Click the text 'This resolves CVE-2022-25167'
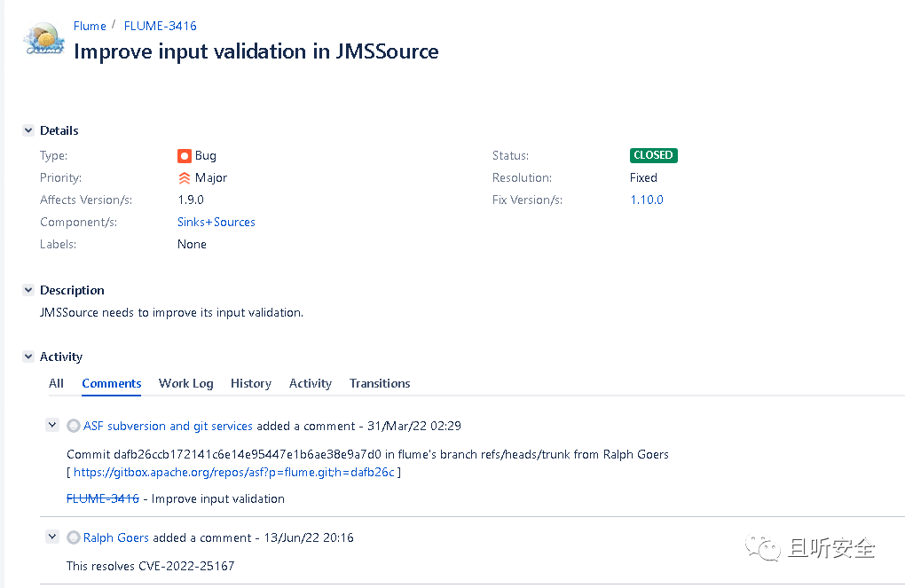This screenshot has width=905, height=588. click(x=151, y=566)
